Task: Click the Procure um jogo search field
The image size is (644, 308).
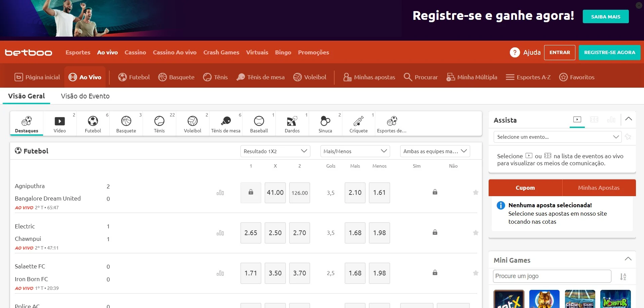Action: tap(552, 276)
